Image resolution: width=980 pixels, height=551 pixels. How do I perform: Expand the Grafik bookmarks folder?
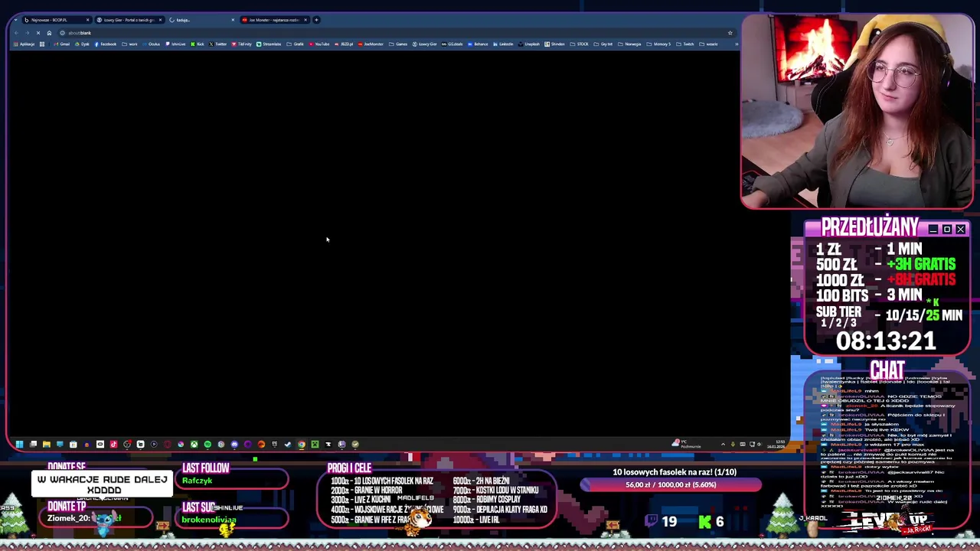pos(295,44)
